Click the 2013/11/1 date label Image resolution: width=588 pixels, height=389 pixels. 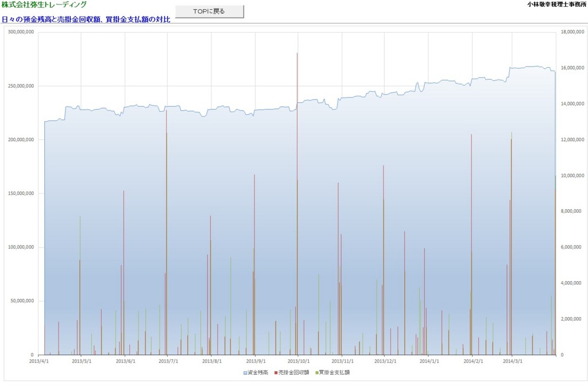click(343, 361)
